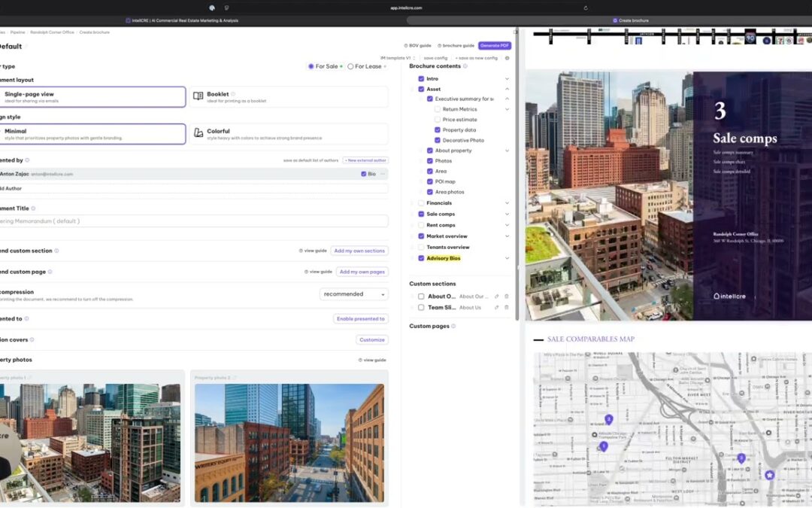Click the BOV guide info icon
812x508 pixels.
[407, 45]
